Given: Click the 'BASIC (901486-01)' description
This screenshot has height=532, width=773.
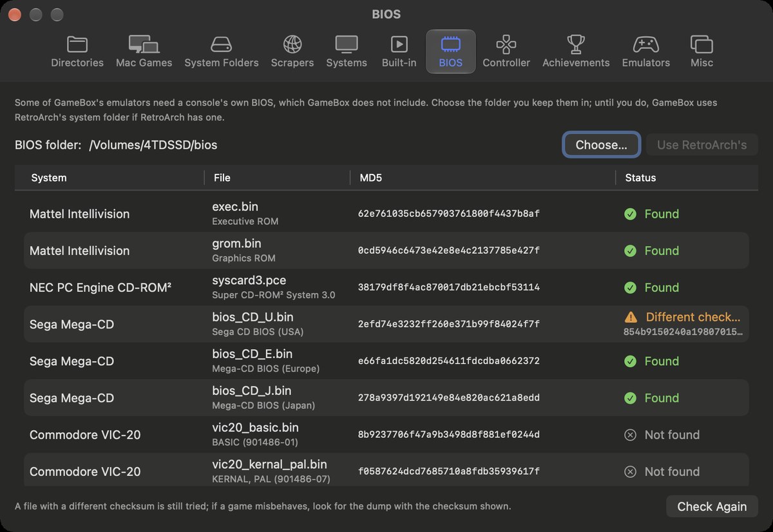Looking at the screenshot, I should pyautogui.click(x=255, y=442).
